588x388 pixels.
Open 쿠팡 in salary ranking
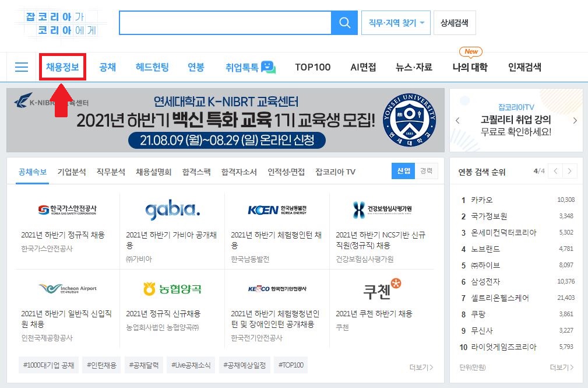[x=478, y=314]
